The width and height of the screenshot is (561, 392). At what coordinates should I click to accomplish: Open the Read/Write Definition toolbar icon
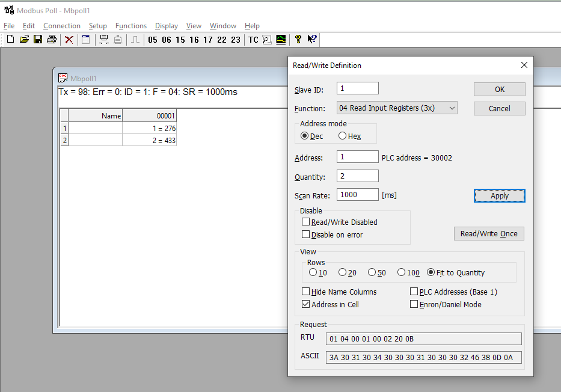tap(86, 39)
